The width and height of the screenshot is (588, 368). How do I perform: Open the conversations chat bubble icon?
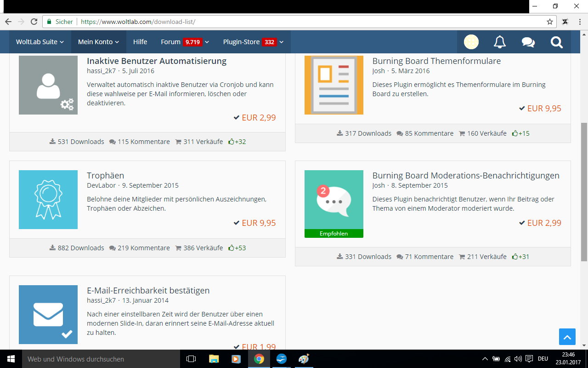[528, 42]
